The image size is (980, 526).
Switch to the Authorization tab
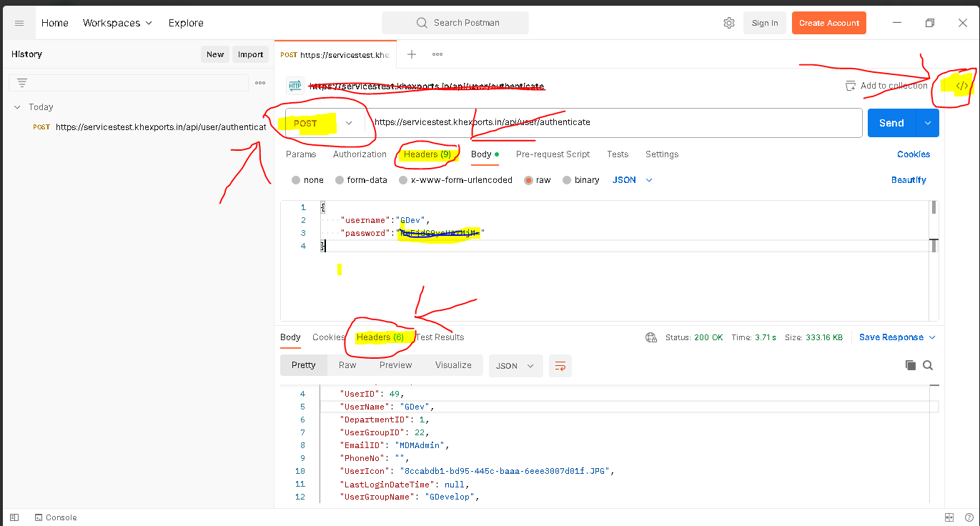click(360, 154)
